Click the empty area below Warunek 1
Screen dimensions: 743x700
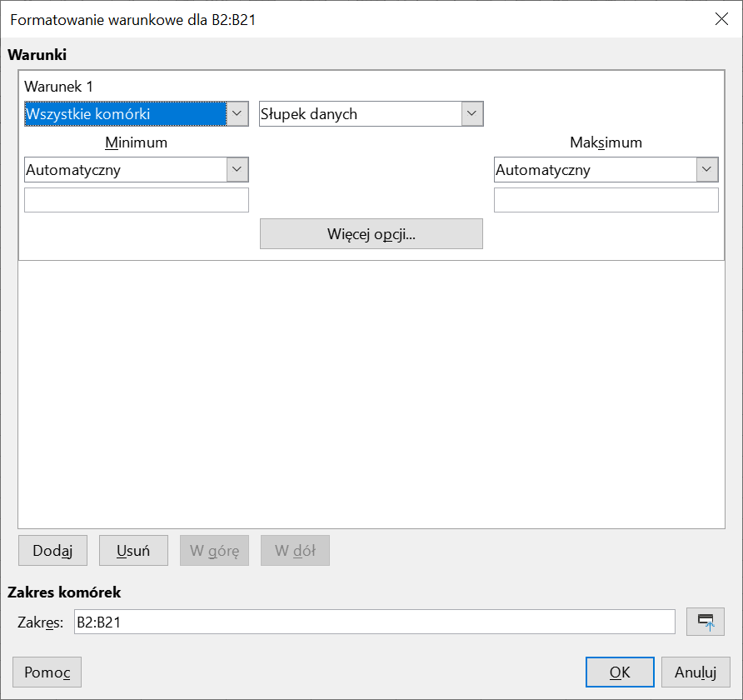(x=371, y=392)
